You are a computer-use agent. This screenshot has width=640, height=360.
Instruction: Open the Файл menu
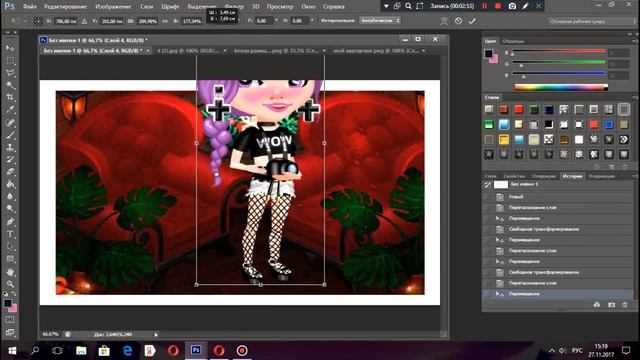point(29,7)
